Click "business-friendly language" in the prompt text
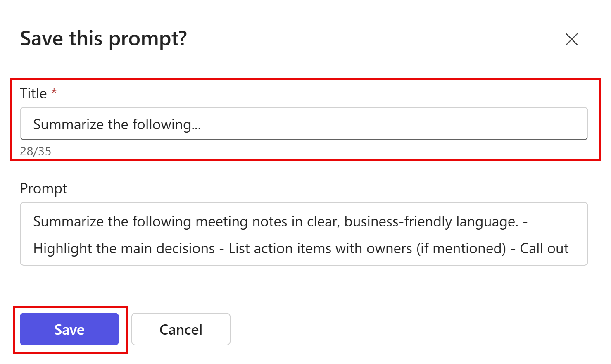Viewport: 611px width, 364px height. click(431, 222)
